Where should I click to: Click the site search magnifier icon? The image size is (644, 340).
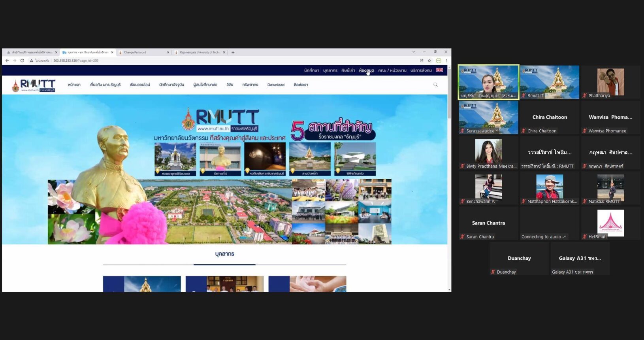435,85
